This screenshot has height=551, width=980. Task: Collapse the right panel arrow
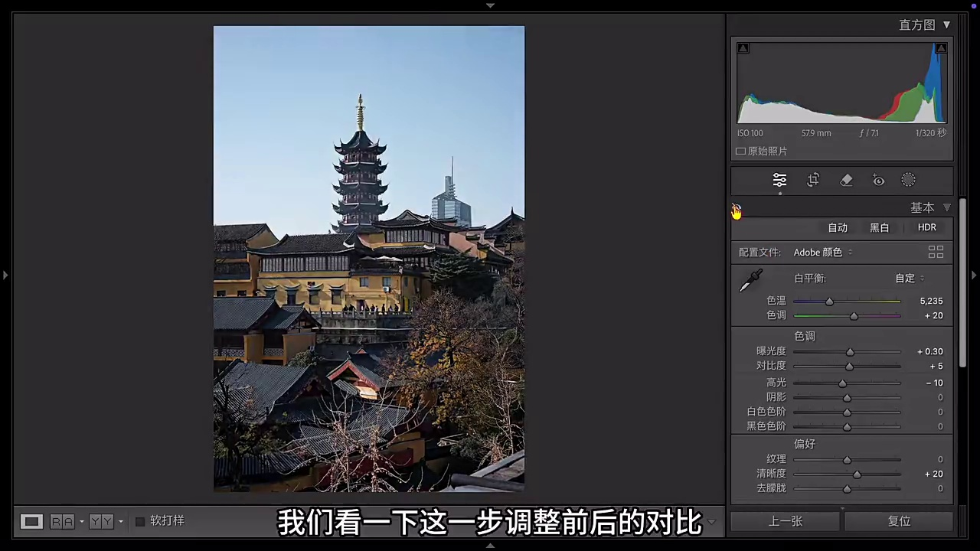tap(974, 275)
